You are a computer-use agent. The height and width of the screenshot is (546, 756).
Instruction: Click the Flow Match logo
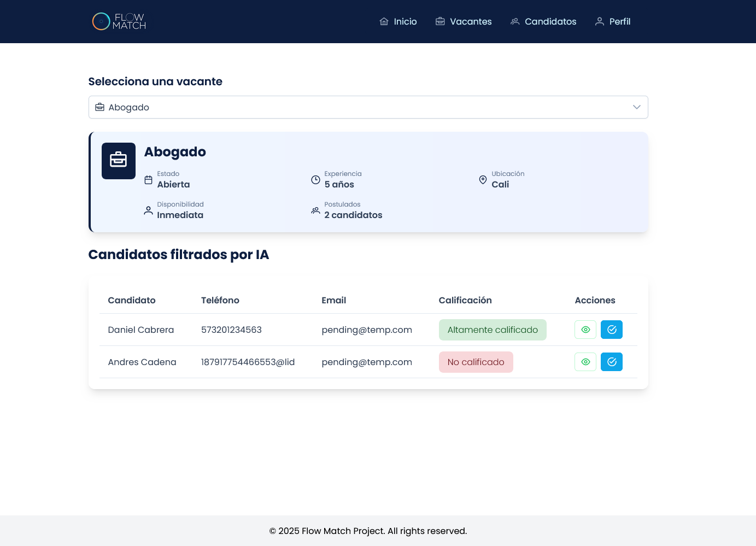click(x=119, y=21)
